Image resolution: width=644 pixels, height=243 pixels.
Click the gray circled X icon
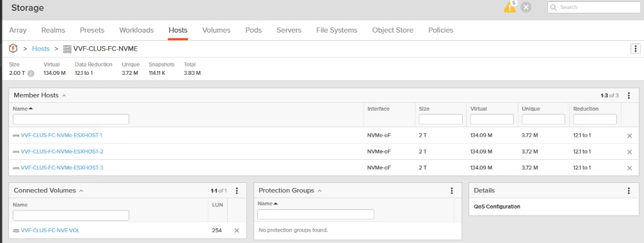tap(526, 8)
